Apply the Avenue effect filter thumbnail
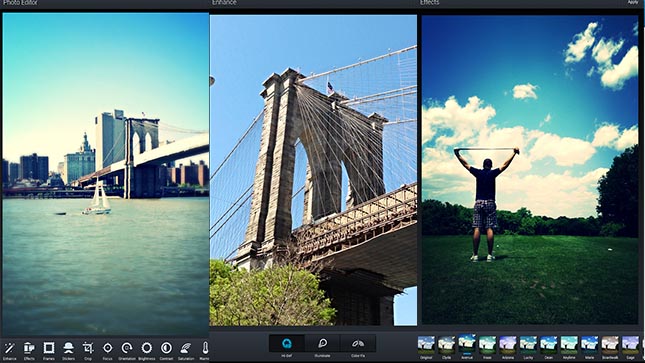The width and height of the screenshot is (645, 363). (x=467, y=344)
